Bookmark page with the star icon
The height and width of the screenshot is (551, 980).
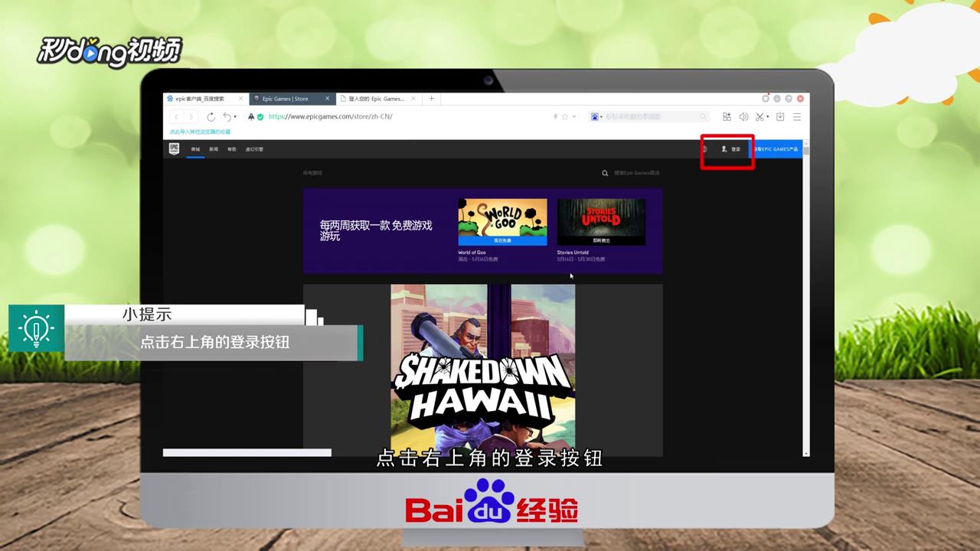click(565, 117)
